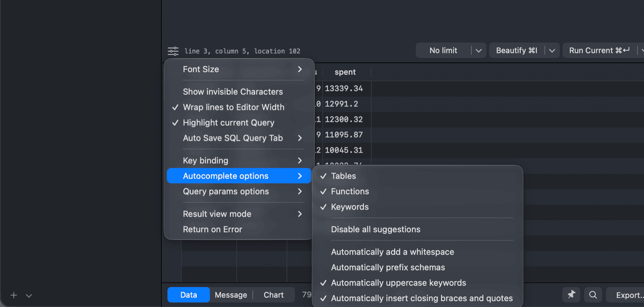Open the Beautify options dropdown arrow
The width and height of the screenshot is (644, 307).
(552, 51)
